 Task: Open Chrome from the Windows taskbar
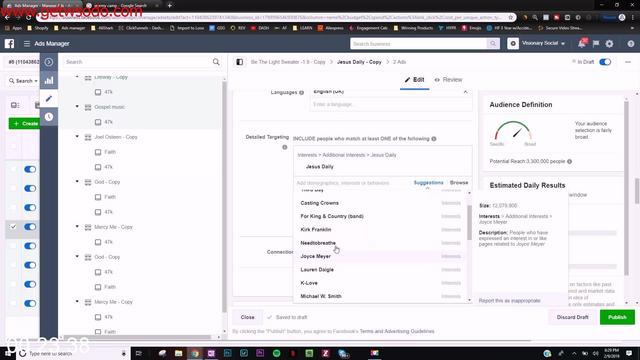click(195, 353)
